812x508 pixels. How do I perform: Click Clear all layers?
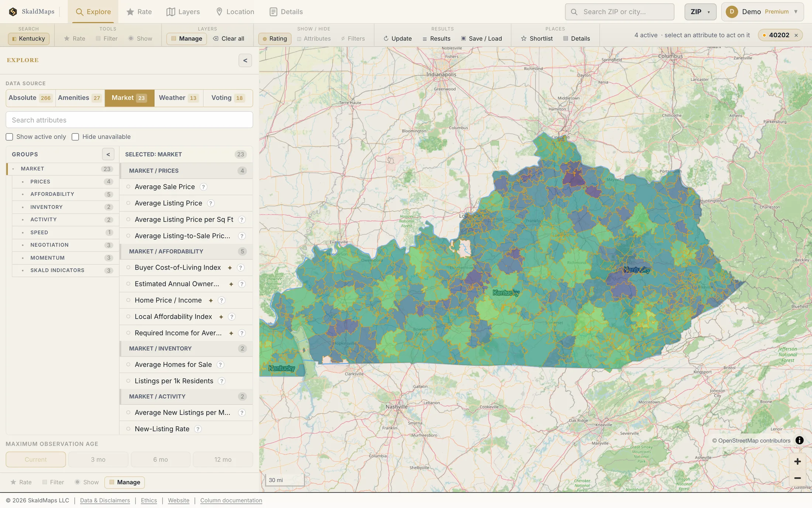pyautogui.click(x=228, y=38)
